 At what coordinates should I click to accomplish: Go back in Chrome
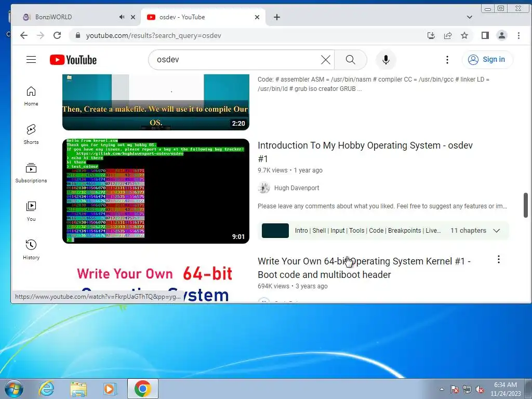[24, 35]
